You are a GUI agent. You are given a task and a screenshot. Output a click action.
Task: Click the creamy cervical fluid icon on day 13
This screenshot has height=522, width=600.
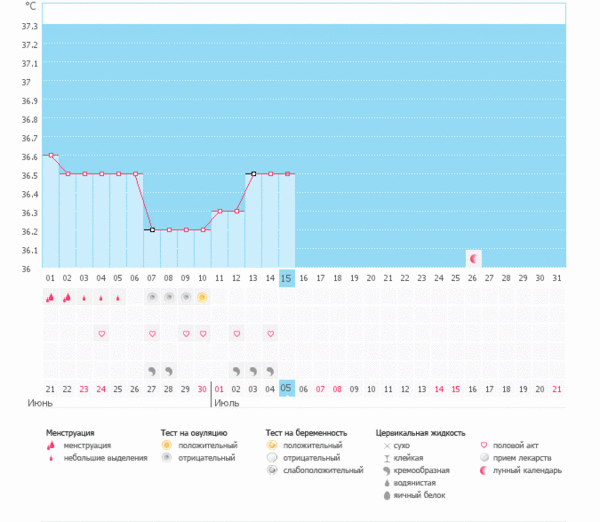(253, 369)
